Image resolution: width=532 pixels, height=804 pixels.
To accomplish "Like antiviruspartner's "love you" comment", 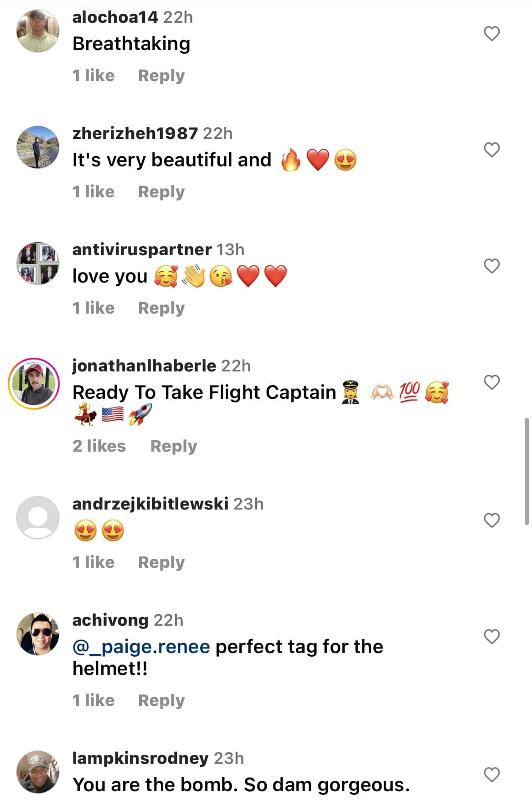I will point(491,266).
